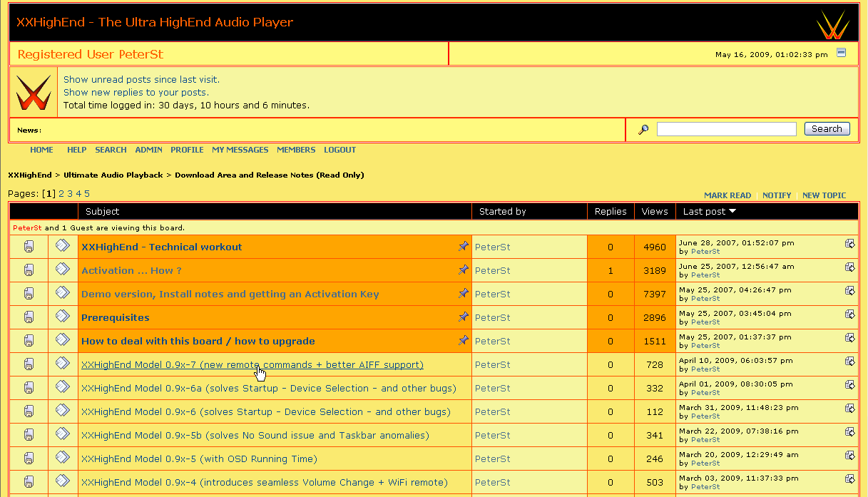Click pin icon on Prerequisites topic
Screen dimensions: 868x497
click(464, 317)
